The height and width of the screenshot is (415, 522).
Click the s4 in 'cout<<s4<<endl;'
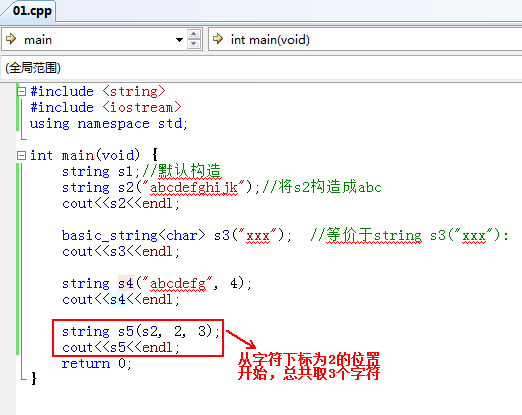(x=118, y=300)
